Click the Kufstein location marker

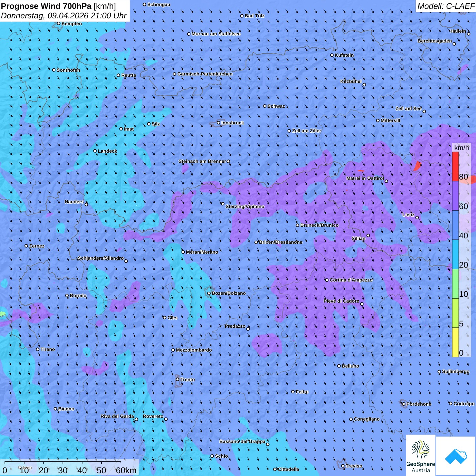point(332,55)
